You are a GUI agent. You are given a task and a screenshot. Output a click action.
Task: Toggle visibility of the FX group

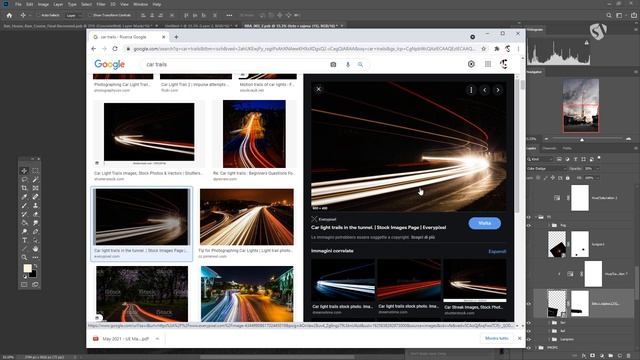[529, 217]
